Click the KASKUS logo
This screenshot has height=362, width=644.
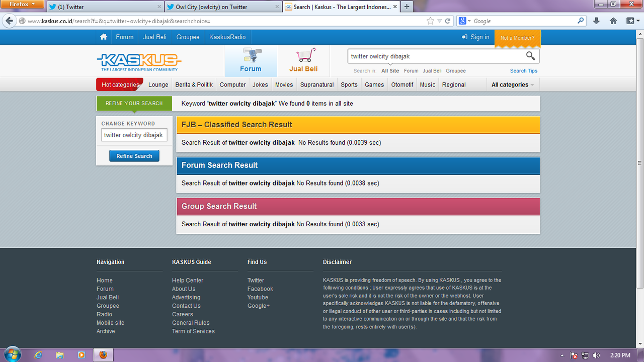click(139, 62)
